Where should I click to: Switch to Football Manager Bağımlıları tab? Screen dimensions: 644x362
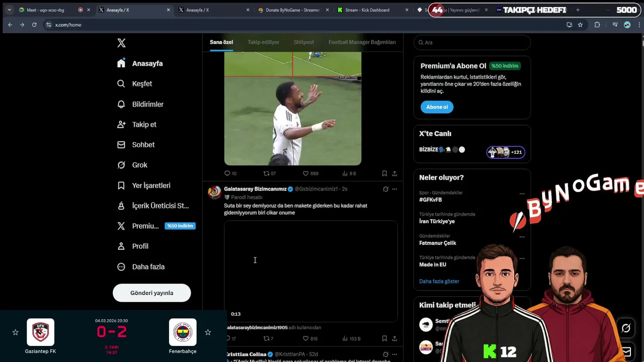point(362,42)
